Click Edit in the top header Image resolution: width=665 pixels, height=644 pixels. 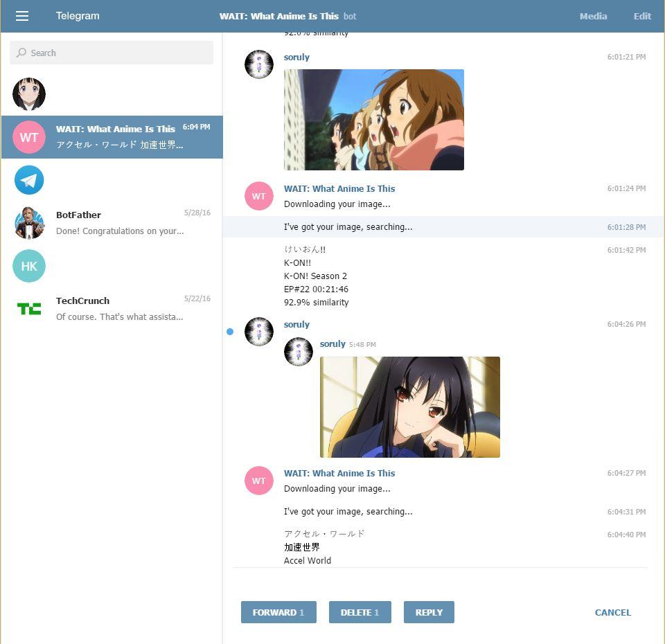point(642,16)
